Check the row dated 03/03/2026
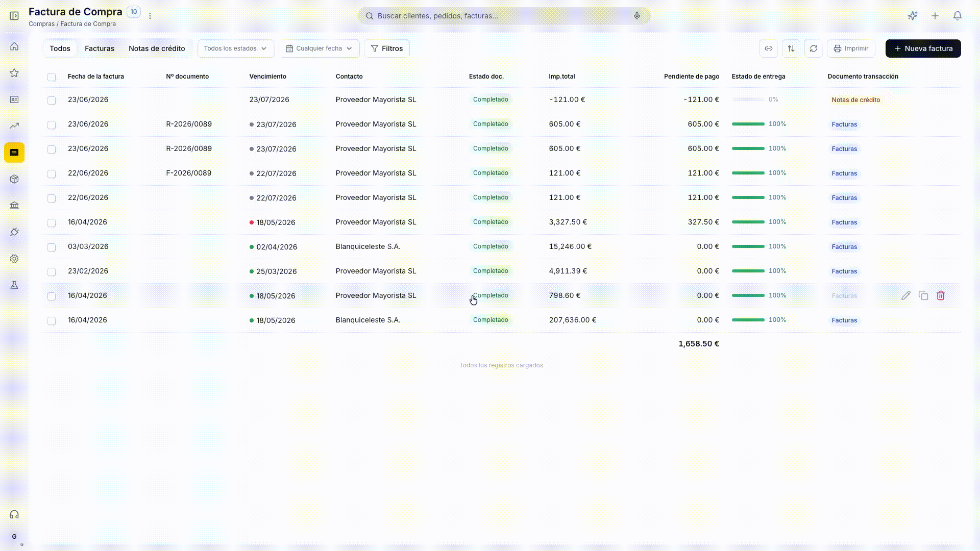980x551 pixels. (x=52, y=247)
